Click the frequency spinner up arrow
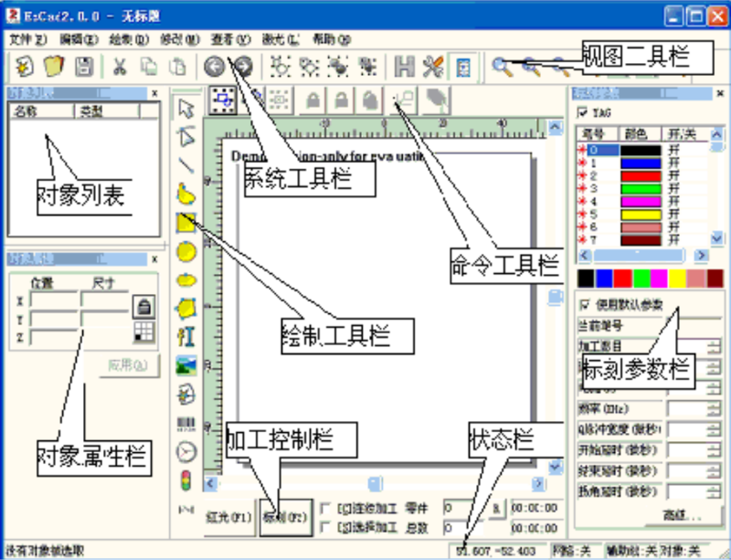Screen dimensions: 731x560 coord(715,406)
